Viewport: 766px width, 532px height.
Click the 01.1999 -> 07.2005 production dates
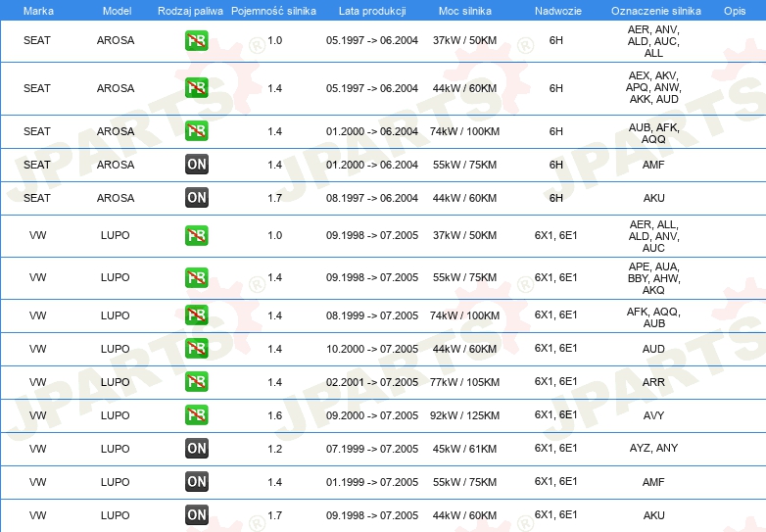[372, 482]
